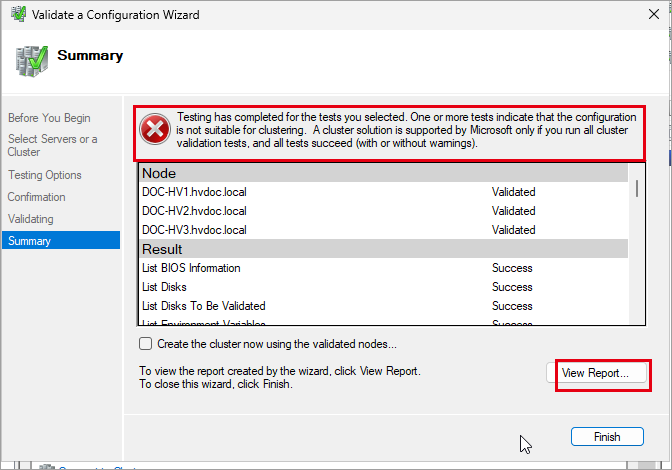Click Finish to close the wizard
672x470 pixels.
tap(607, 437)
